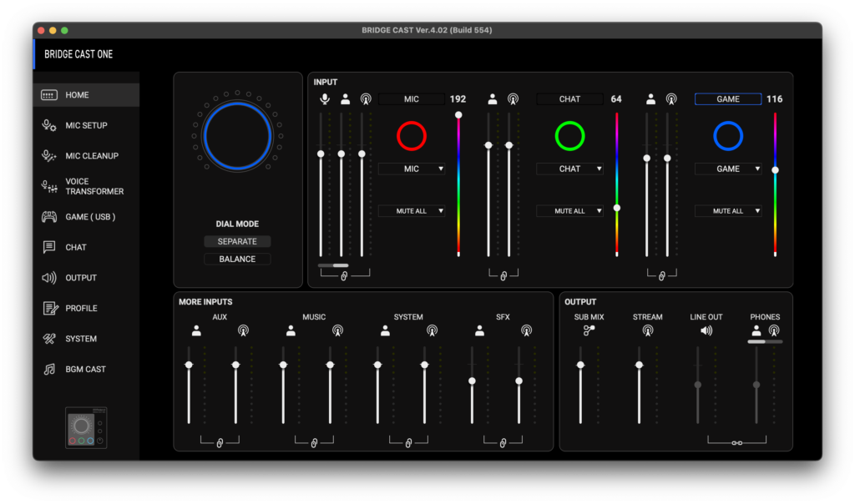
Task: Open the MIC source dropdown
Action: (411, 169)
